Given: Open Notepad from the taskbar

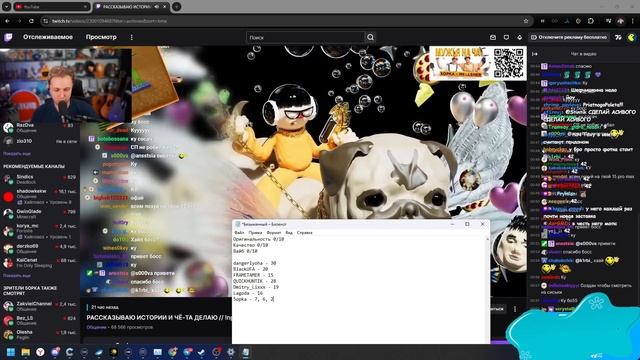Looking at the screenshot, I should tap(246, 352).
